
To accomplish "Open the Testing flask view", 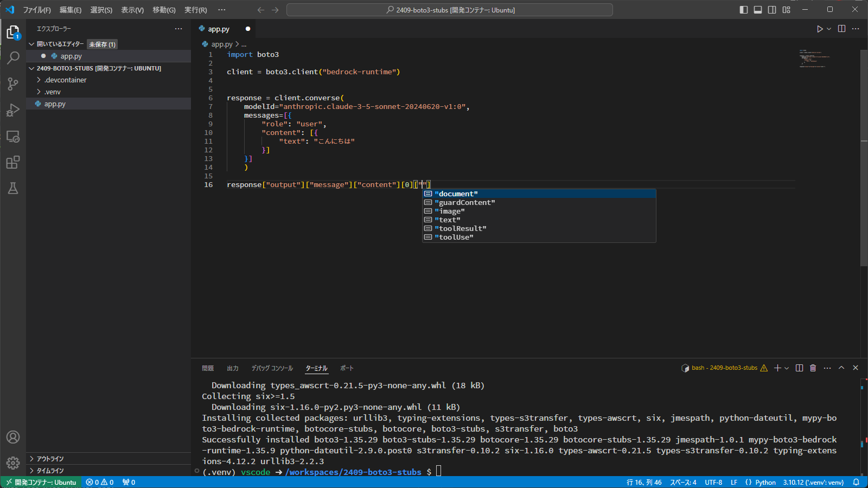I will (x=13, y=188).
